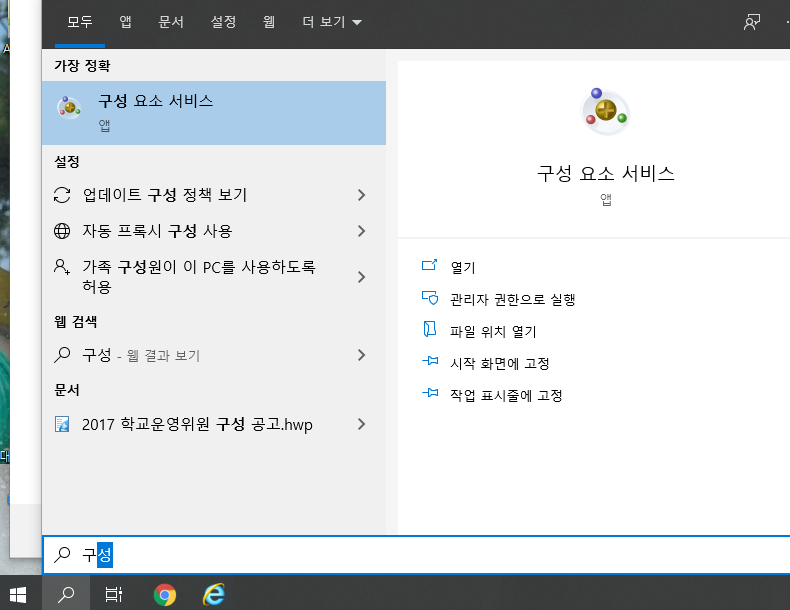Choose 시작 화면에 고정

499,363
